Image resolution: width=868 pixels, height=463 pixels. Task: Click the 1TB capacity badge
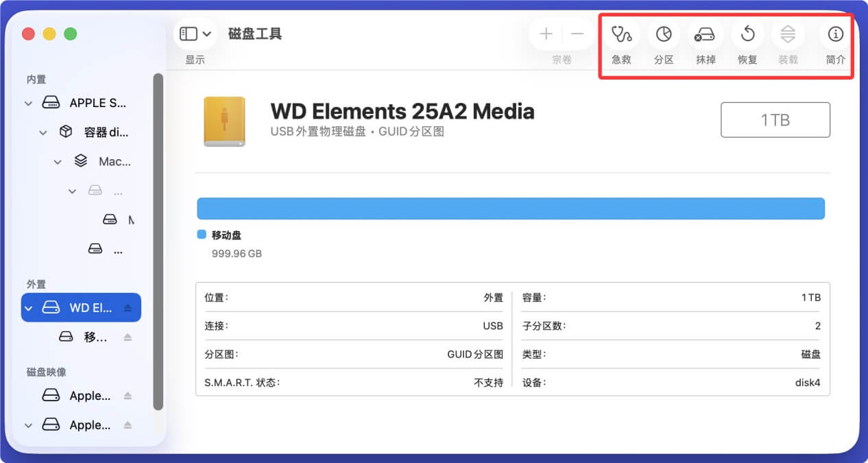coord(775,119)
